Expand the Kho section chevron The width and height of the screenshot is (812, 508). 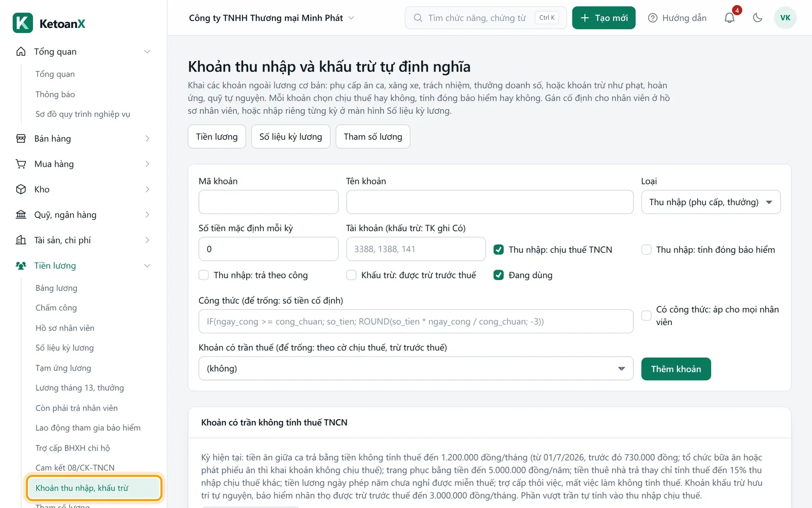click(x=147, y=189)
